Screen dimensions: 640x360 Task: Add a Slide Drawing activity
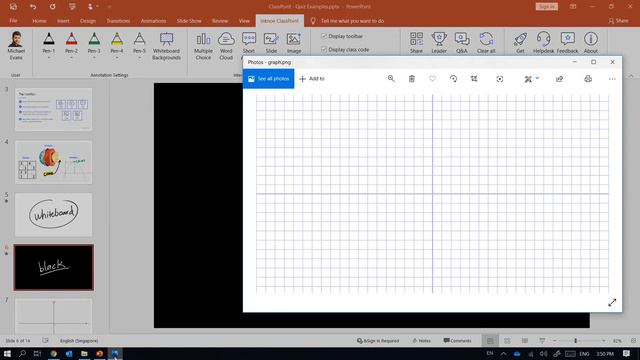tap(271, 43)
